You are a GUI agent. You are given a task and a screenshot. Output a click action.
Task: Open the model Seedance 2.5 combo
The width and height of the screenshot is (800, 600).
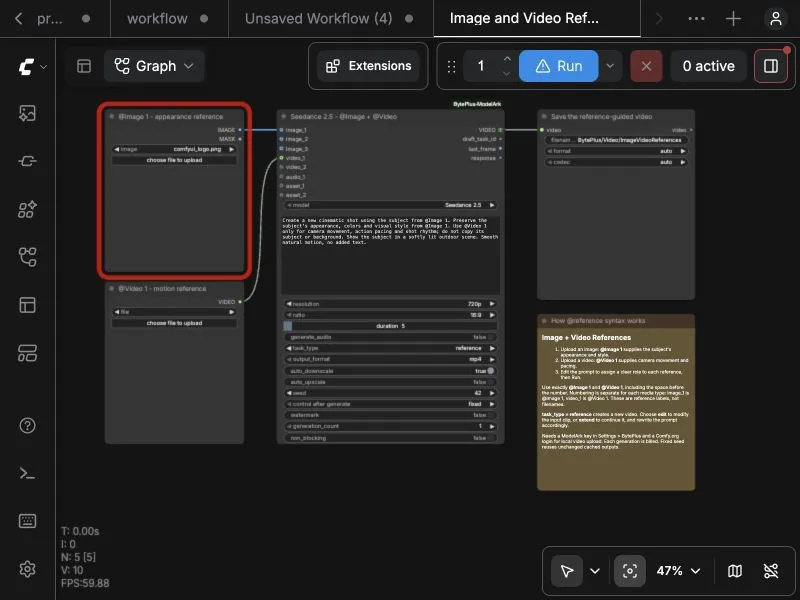point(390,205)
